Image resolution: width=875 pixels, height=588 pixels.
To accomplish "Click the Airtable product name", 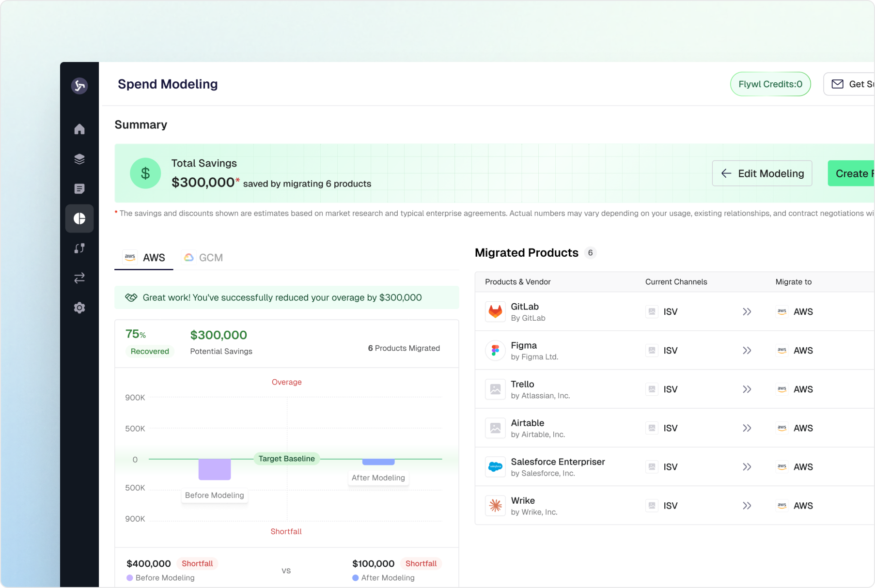I will point(527,423).
